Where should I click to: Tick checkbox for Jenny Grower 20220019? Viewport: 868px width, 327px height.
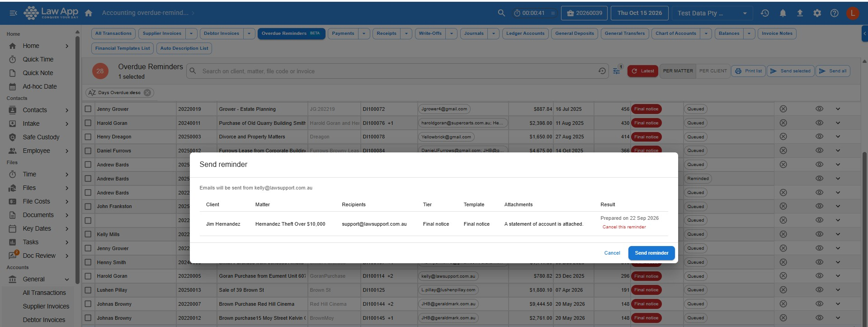pyautogui.click(x=88, y=109)
